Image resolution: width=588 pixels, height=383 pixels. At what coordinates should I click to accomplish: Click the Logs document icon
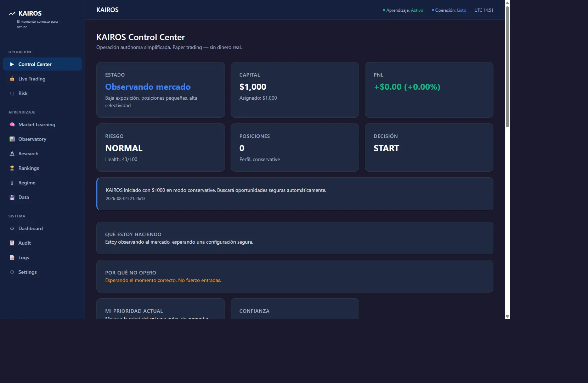(x=12, y=257)
